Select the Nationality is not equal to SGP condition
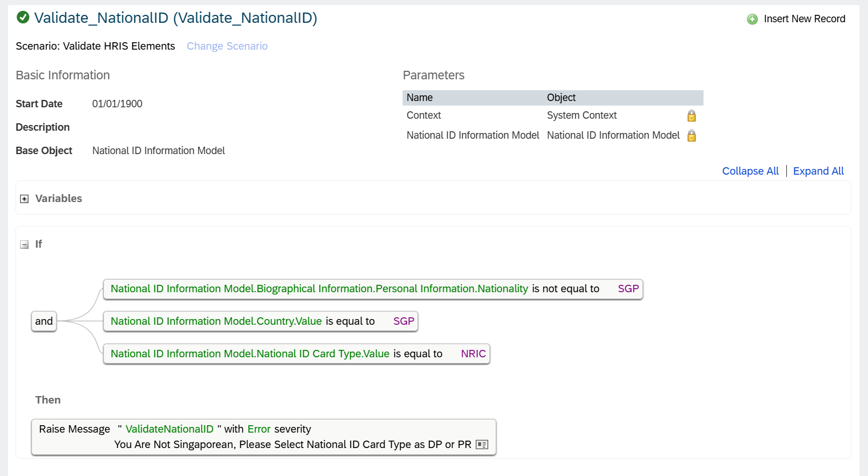The height and width of the screenshot is (476, 868). coord(373,289)
